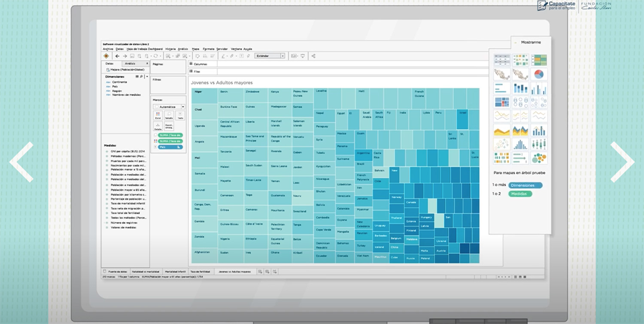Screen dimensions: 644x324
Task: Click the Afghanistan cell in the treemap
Action: [x=205, y=255]
